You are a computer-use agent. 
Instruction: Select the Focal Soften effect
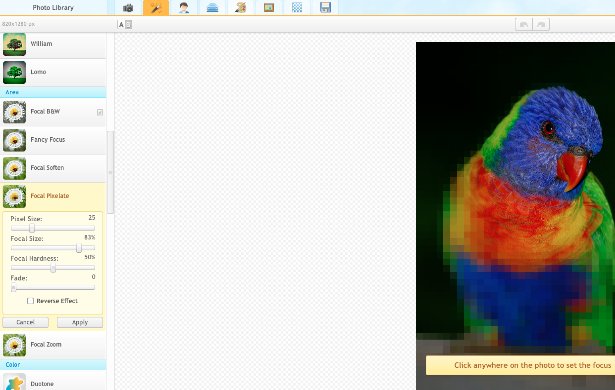click(53, 168)
